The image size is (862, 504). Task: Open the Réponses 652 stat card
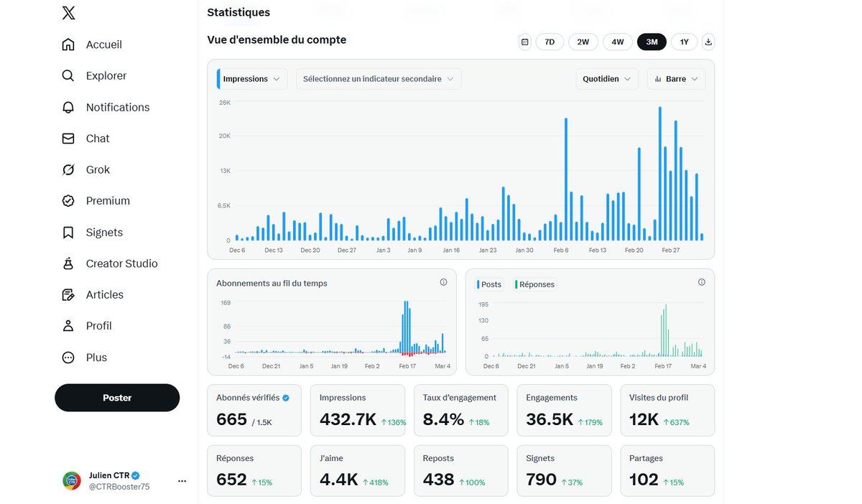coord(254,470)
